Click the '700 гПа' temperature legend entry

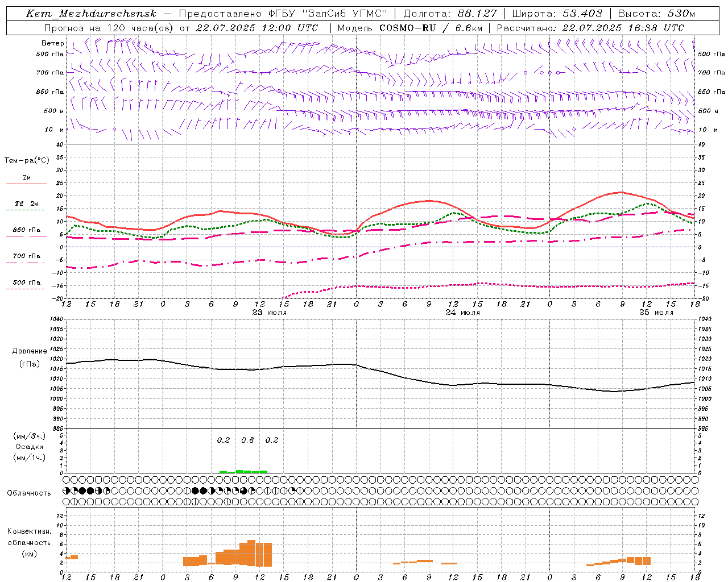pos(27,256)
